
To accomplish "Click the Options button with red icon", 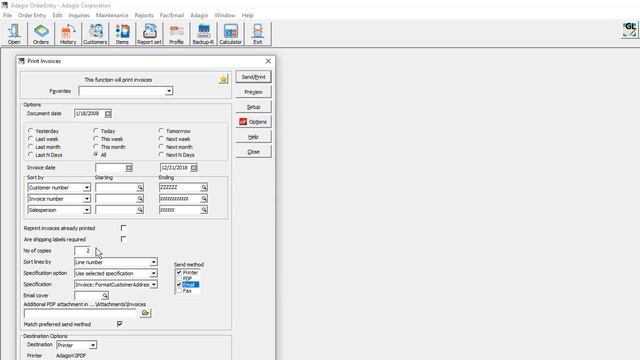I will [x=253, y=122].
